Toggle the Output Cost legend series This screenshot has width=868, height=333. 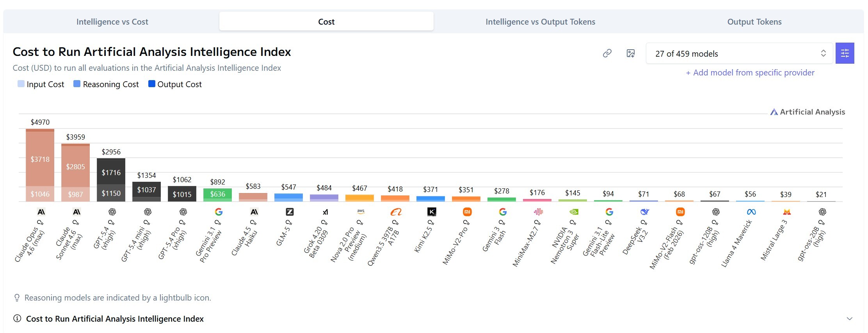[175, 84]
